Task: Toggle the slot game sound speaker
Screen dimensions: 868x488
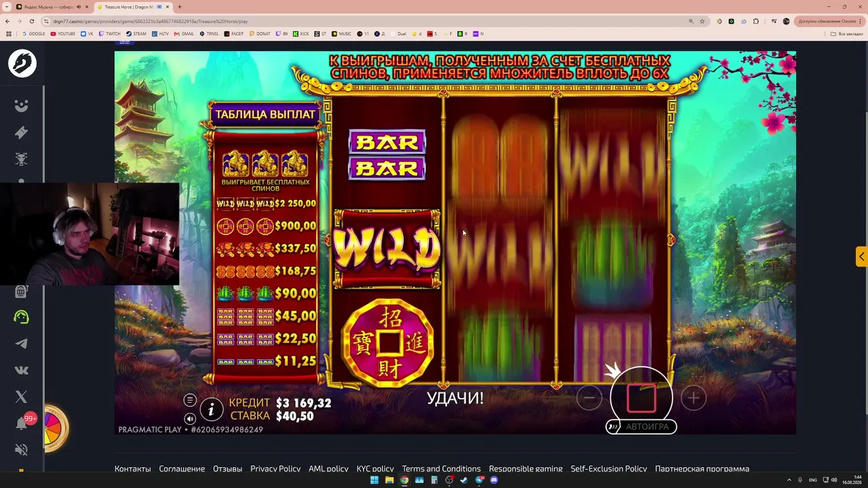Action: [190, 419]
